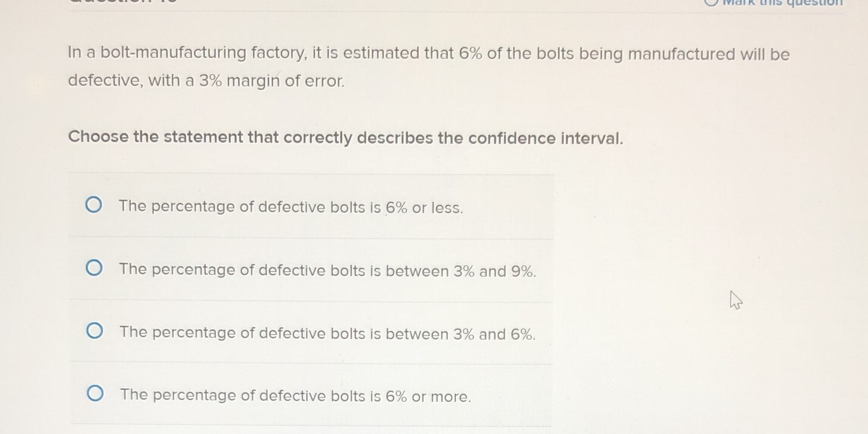This screenshot has width=868, height=434.
Task: Click the radio circle beside the second option
Action: [95, 268]
